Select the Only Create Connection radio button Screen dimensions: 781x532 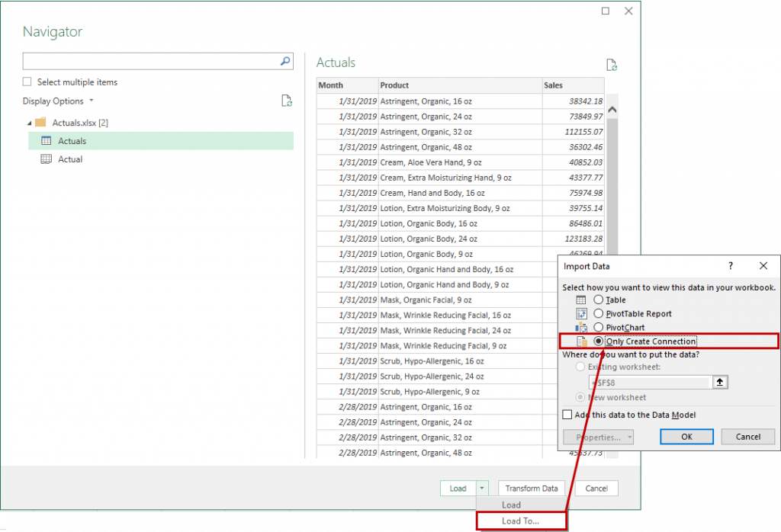click(x=598, y=341)
